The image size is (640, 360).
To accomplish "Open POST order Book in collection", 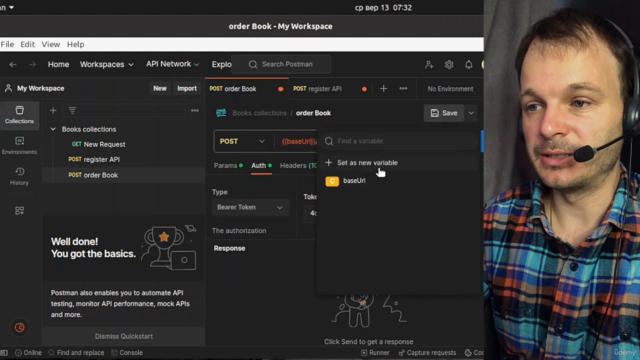I will click(123, 175).
